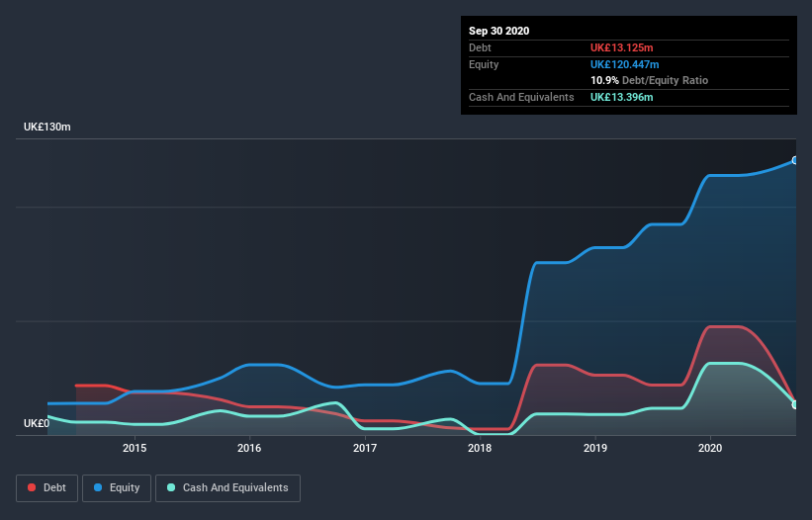Toggle the Equity series legend button
The image size is (812, 520).
click(117, 488)
